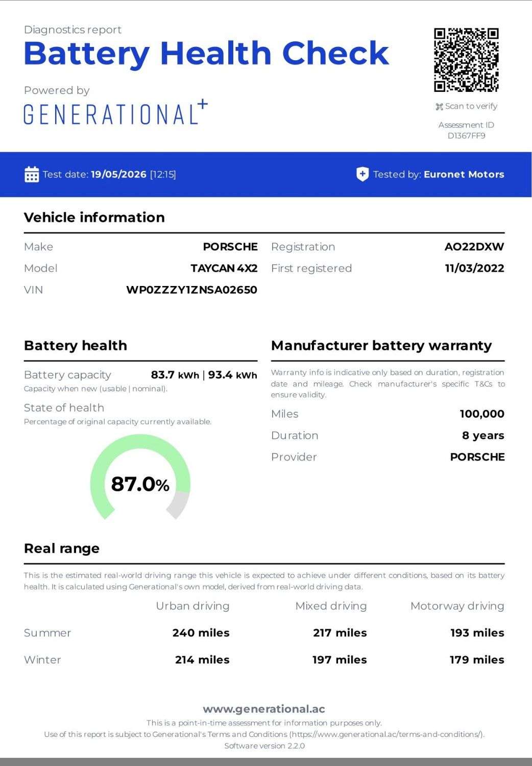Click the tester name Euronet Motors
This screenshot has width=532, height=766.
tap(464, 174)
